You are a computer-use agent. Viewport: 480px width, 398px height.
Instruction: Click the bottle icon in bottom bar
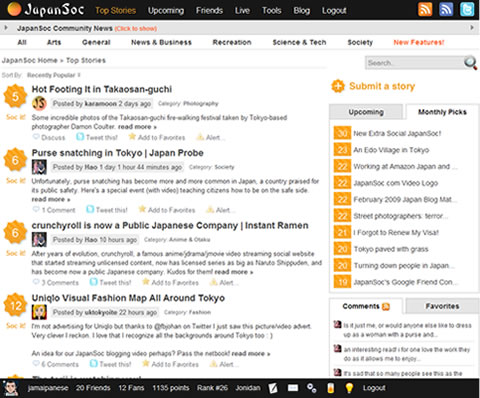pyautogui.click(x=330, y=388)
